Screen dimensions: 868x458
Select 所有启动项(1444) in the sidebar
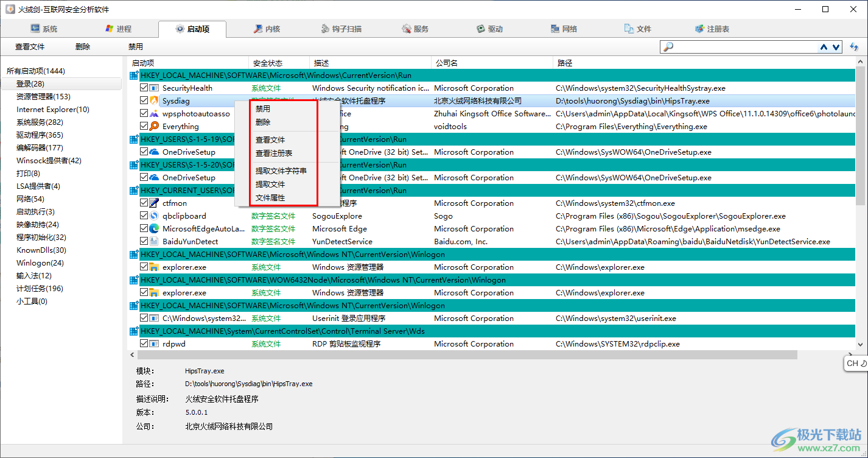click(x=36, y=71)
